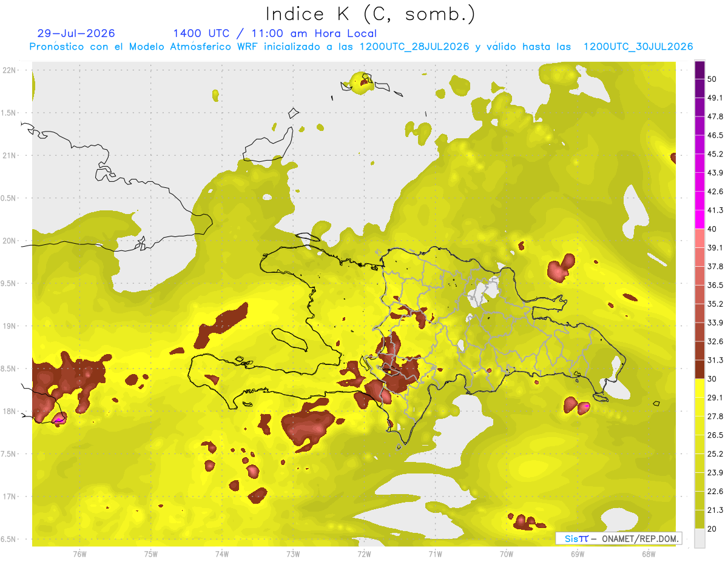This screenshot has width=728, height=562.
Task: Click the colorbar value '42.6'
Action: coord(715,192)
